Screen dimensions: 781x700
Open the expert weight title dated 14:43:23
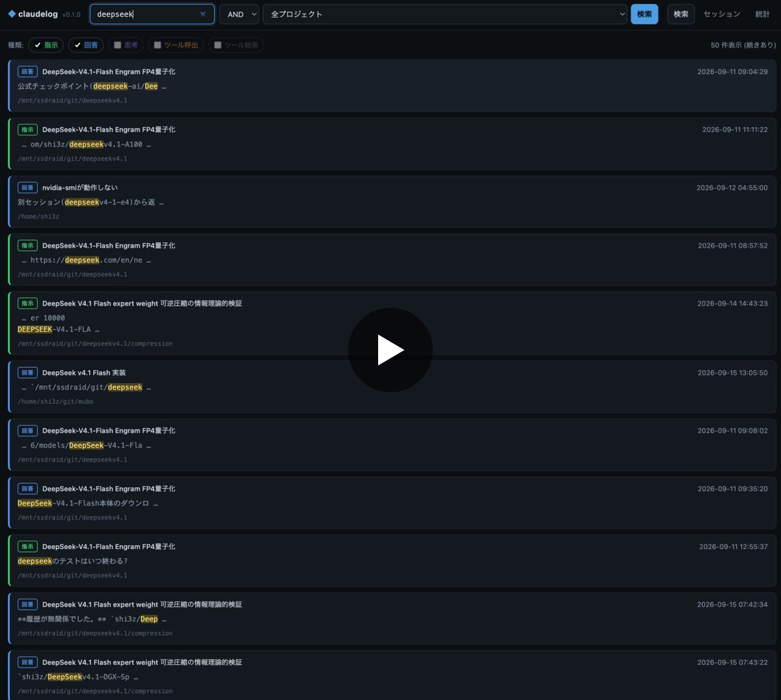pyautogui.click(x=142, y=303)
